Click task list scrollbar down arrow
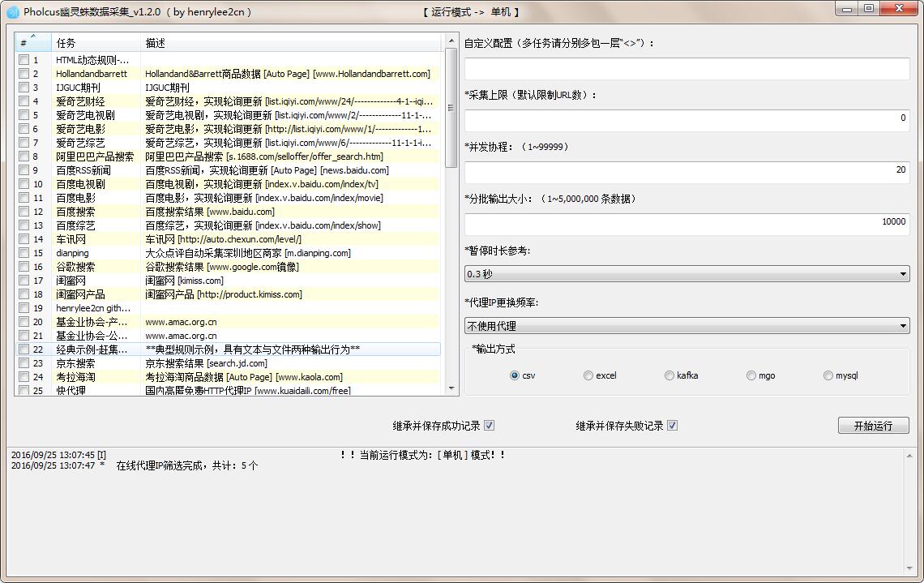924x583 pixels. click(x=451, y=388)
